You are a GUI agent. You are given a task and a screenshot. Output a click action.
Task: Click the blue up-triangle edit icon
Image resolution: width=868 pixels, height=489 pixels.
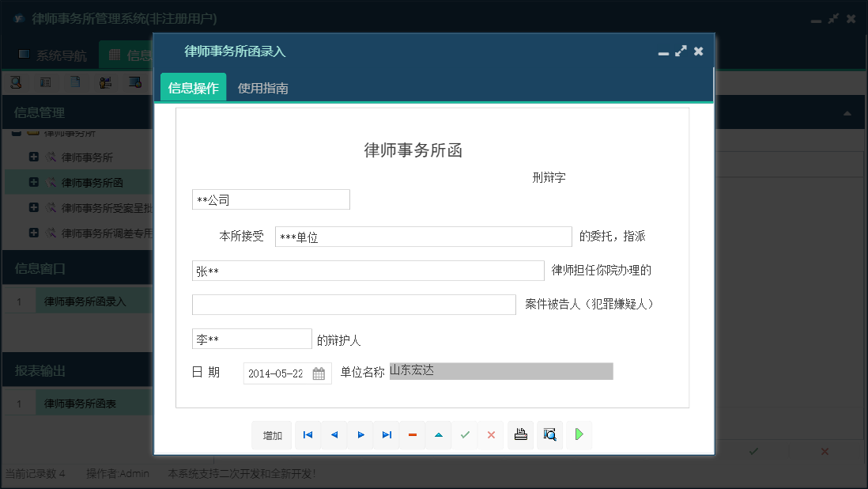coord(438,434)
